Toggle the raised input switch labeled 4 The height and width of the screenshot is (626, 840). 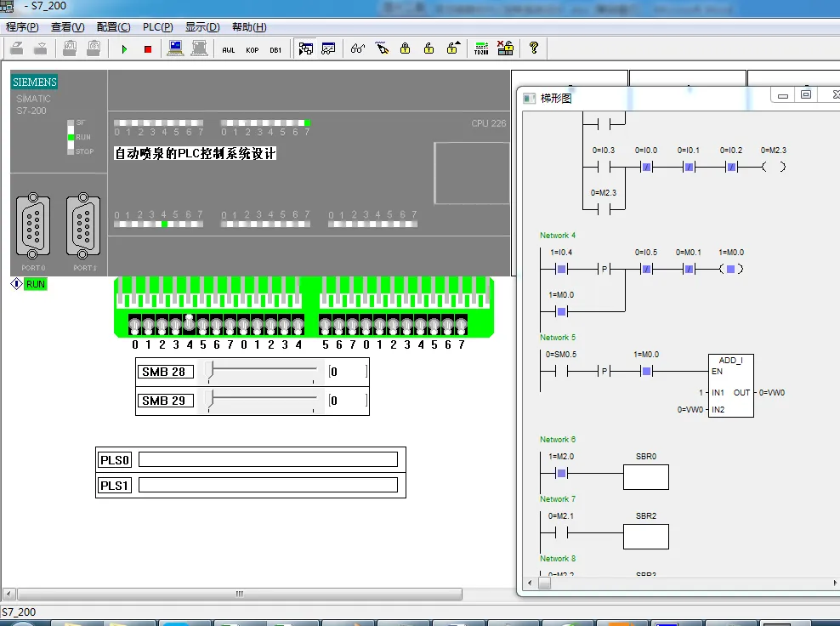click(x=190, y=323)
